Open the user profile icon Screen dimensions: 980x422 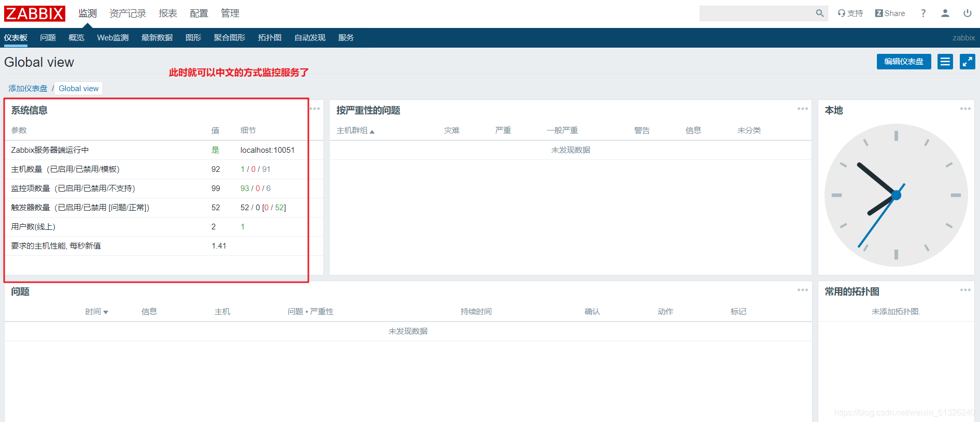click(945, 13)
